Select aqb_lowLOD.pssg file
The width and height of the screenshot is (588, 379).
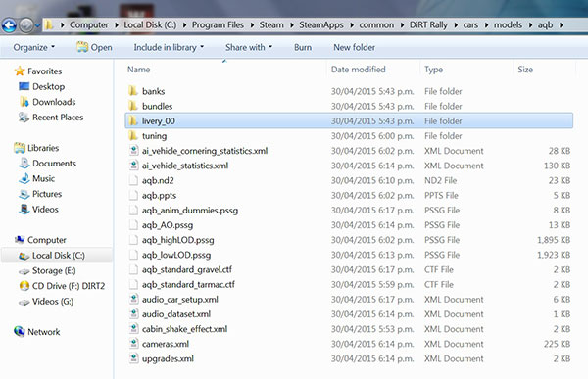(349, 255)
